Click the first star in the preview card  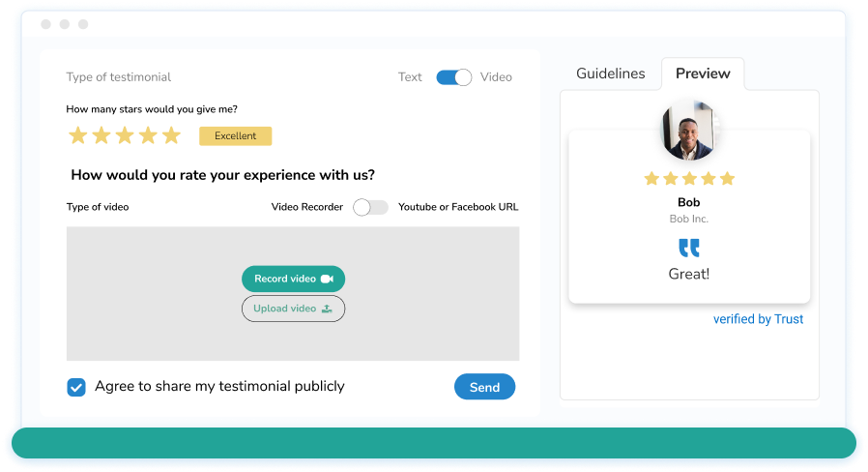coord(651,178)
